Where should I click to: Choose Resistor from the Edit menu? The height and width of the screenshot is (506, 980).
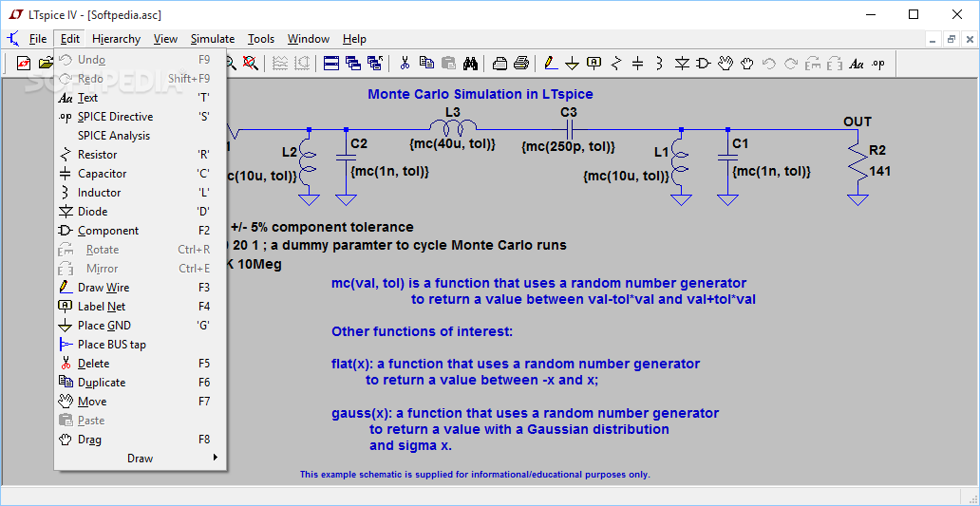[x=140, y=155]
